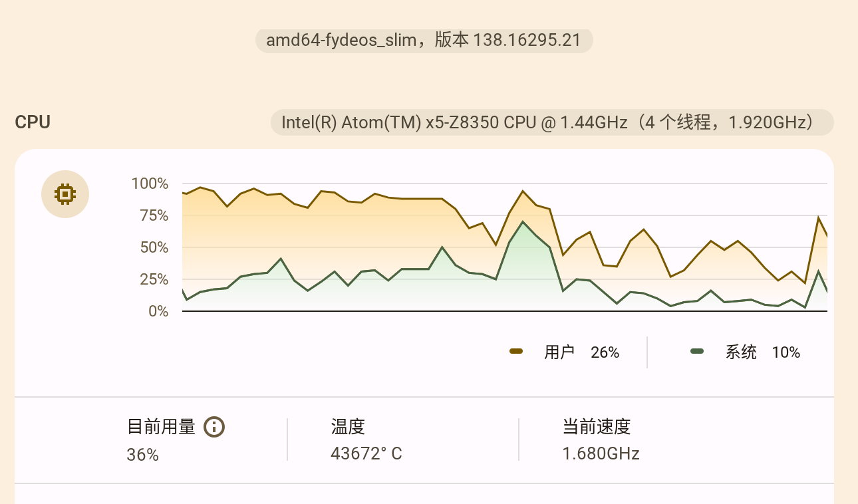
Task: Click the 50% y-axis label
Action: [154, 247]
